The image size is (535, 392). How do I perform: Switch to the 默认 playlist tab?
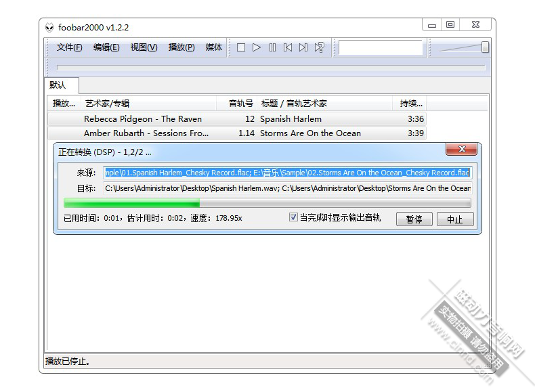[58, 85]
